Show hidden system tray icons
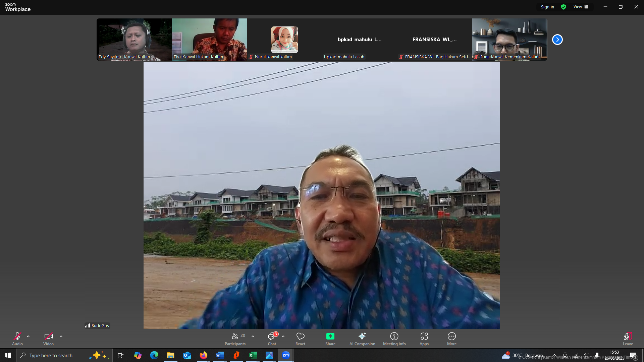The width and height of the screenshot is (644, 362). [x=554, y=355]
